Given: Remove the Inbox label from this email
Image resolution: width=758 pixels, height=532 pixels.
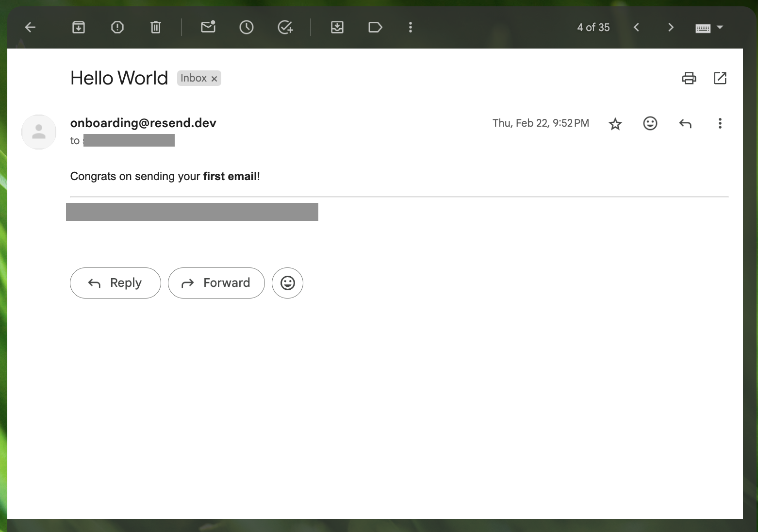Looking at the screenshot, I should point(214,78).
